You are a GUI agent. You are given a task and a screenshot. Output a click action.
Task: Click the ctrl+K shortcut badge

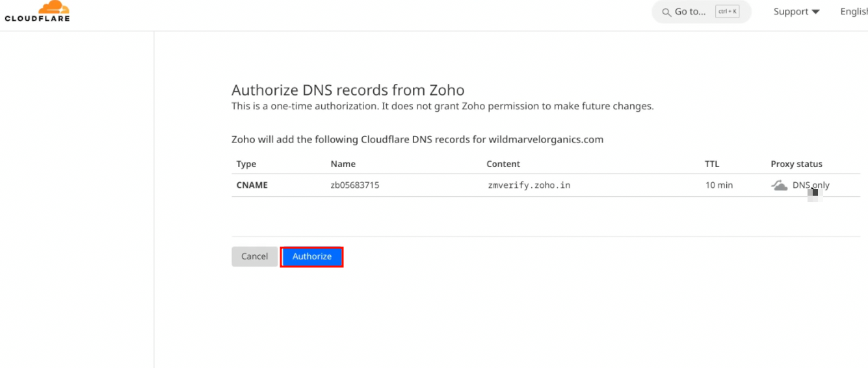pyautogui.click(x=727, y=12)
